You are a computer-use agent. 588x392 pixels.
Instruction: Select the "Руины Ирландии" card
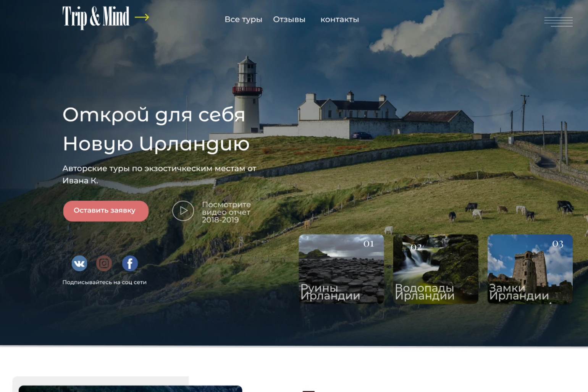[x=341, y=269]
